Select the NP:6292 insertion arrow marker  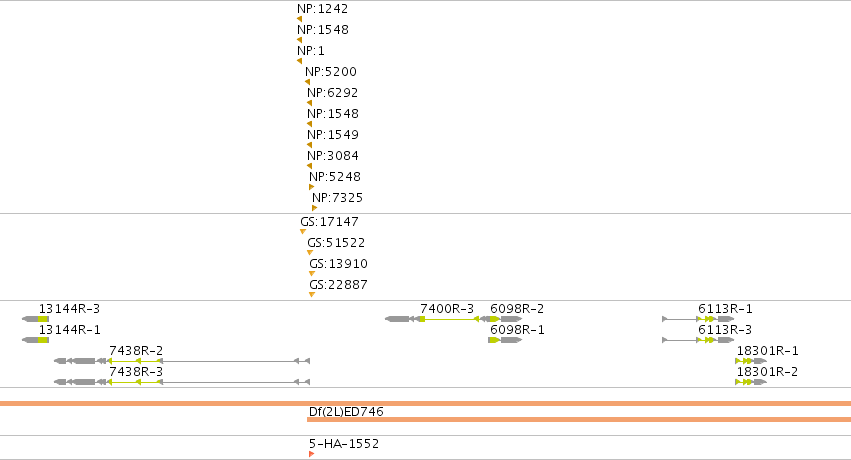pos(309,103)
